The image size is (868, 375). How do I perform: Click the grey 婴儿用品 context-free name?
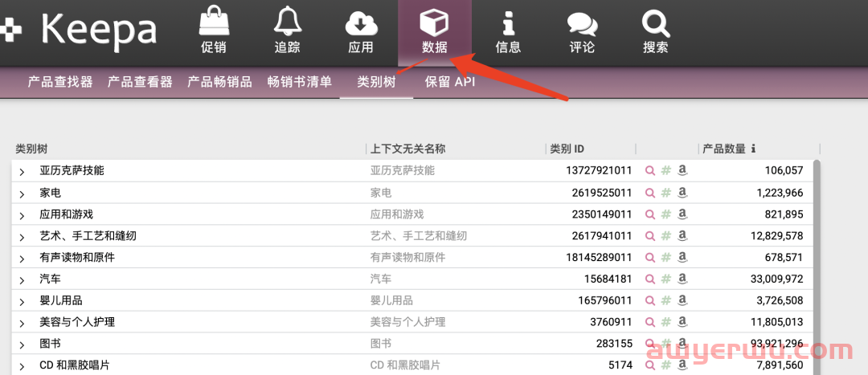tap(391, 300)
